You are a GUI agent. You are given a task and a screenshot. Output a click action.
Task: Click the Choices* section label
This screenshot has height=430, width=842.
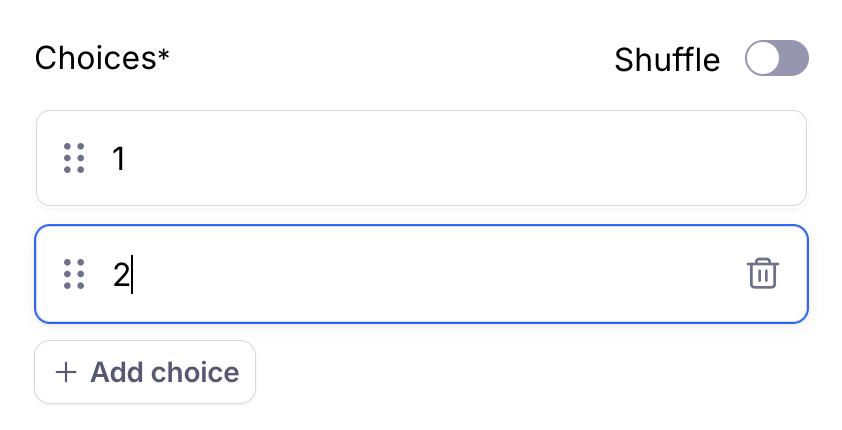(102, 58)
